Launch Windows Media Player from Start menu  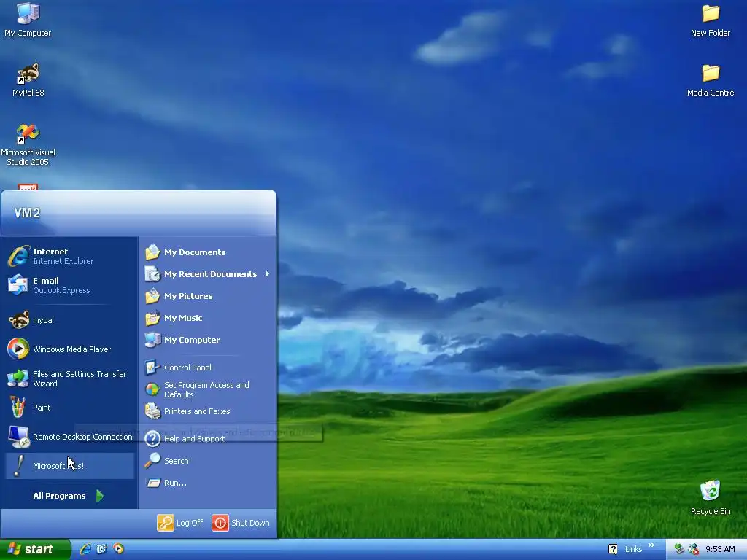point(69,349)
